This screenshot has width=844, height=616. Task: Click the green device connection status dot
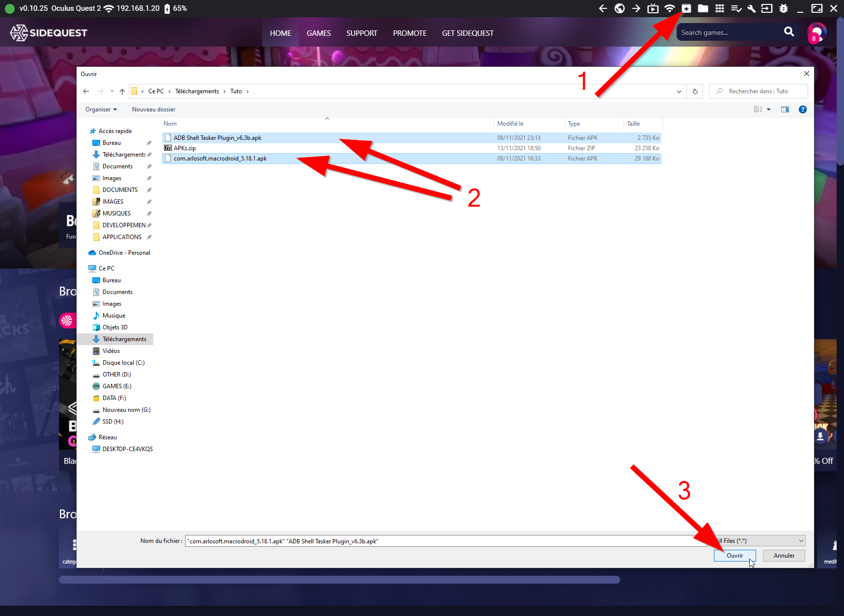pyautogui.click(x=10, y=8)
